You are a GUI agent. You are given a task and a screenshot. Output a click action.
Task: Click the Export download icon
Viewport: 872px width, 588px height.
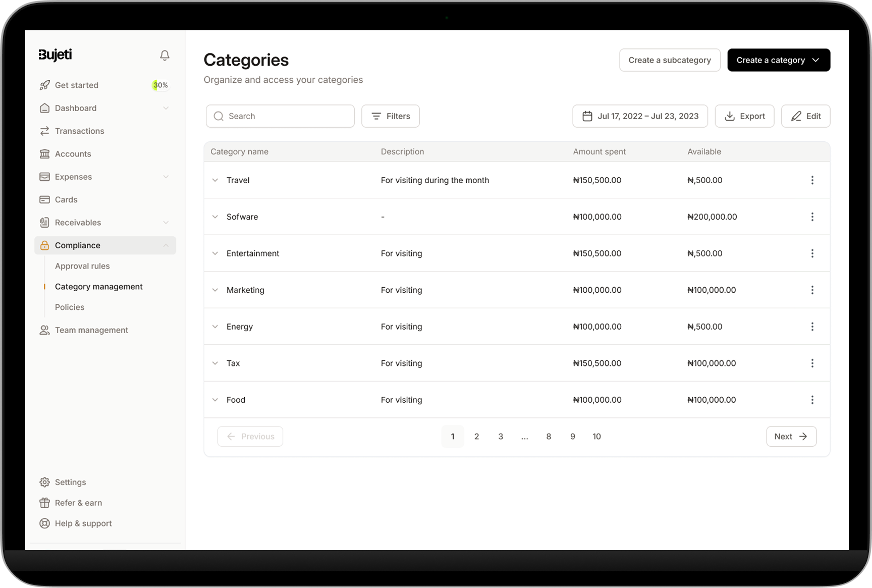pyautogui.click(x=730, y=116)
